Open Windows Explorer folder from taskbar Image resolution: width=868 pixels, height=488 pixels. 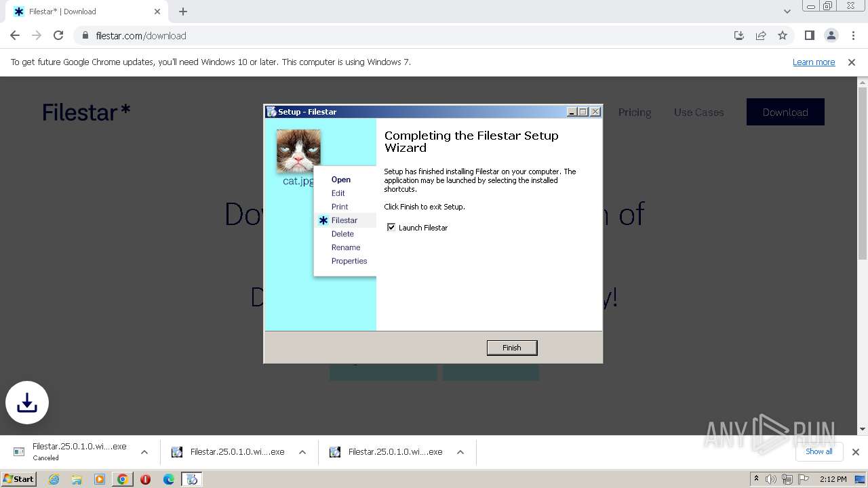pos(77,479)
